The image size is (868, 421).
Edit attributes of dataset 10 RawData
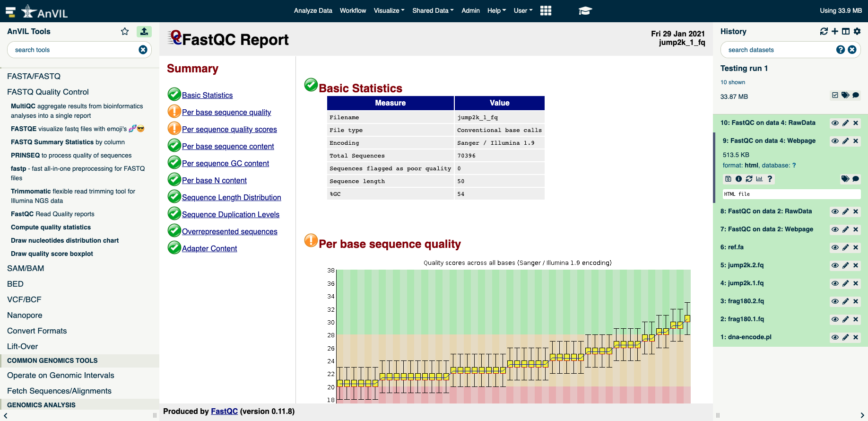click(845, 123)
